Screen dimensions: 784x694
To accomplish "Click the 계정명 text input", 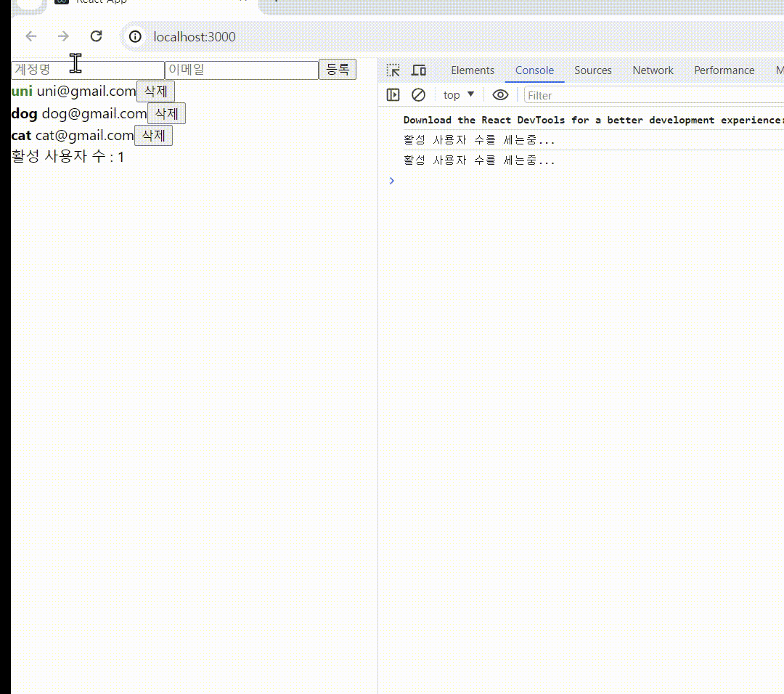I will [x=87, y=69].
